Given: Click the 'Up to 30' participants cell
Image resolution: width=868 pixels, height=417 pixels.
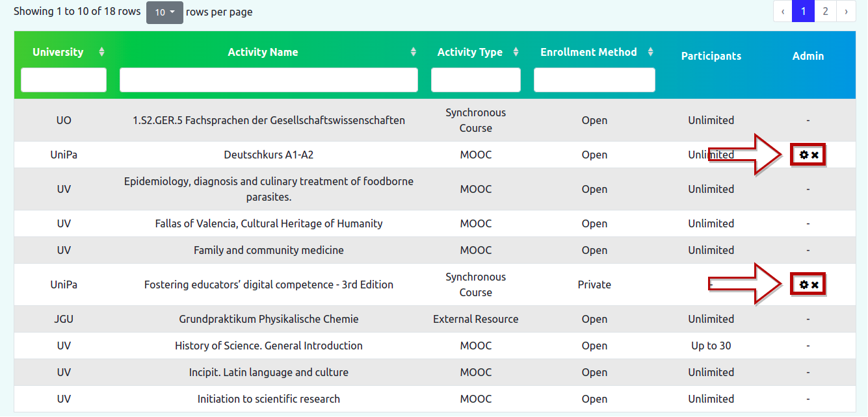Looking at the screenshot, I should [711, 346].
